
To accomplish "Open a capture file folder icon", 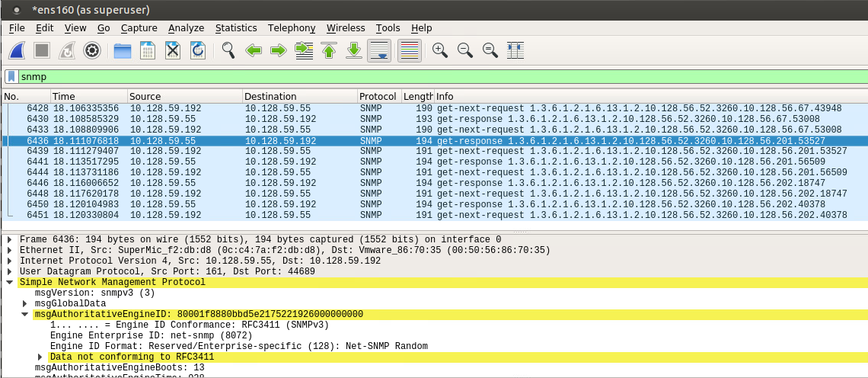I will (123, 50).
